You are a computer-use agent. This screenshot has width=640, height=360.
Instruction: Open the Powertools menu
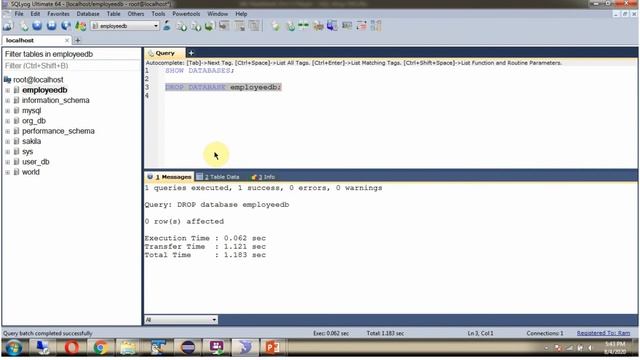pyautogui.click(x=186, y=14)
